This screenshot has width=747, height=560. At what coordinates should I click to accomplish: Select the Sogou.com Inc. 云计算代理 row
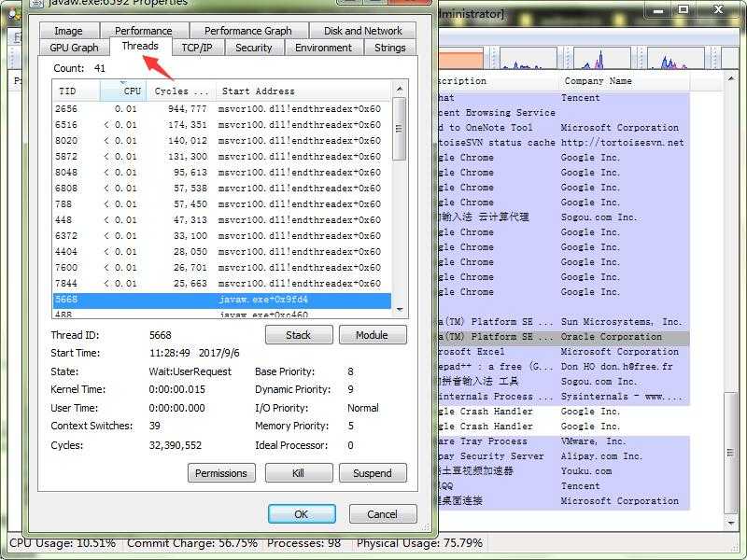point(564,217)
